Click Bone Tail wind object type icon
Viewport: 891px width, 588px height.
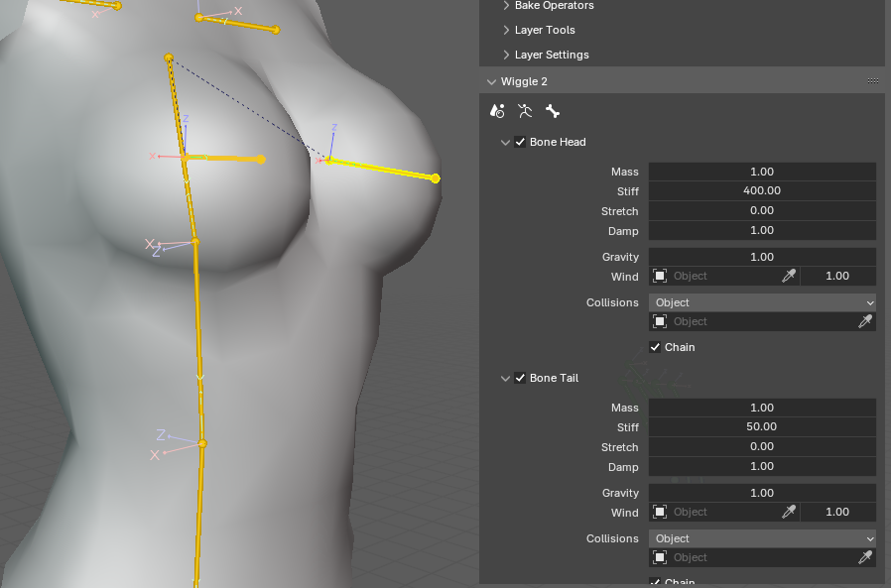660,512
